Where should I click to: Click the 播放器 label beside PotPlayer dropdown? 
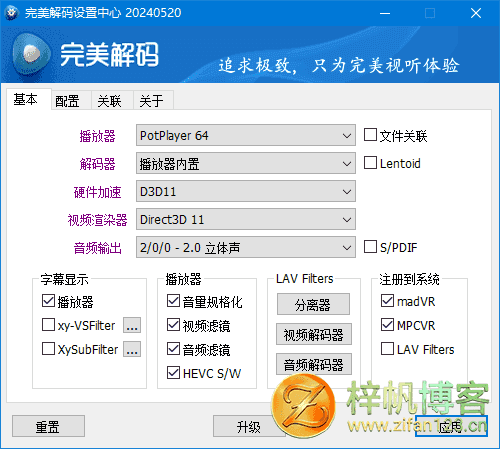click(x=98, y=136)
